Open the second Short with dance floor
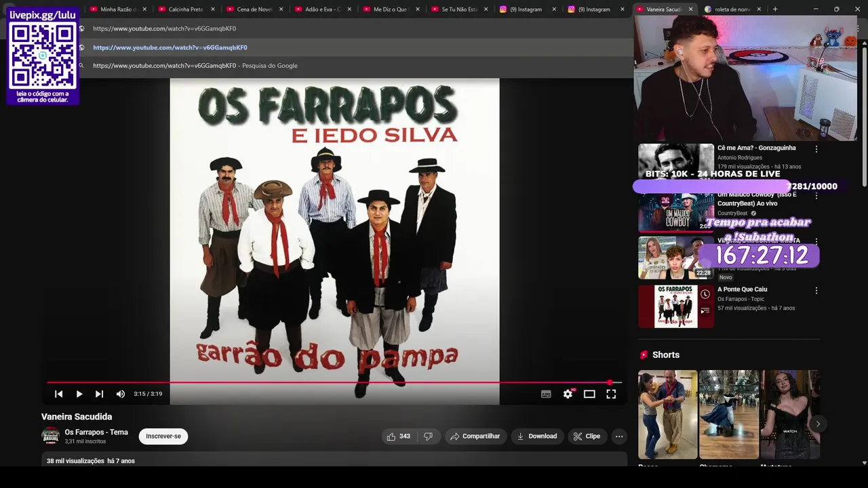 tap(729, 414)
